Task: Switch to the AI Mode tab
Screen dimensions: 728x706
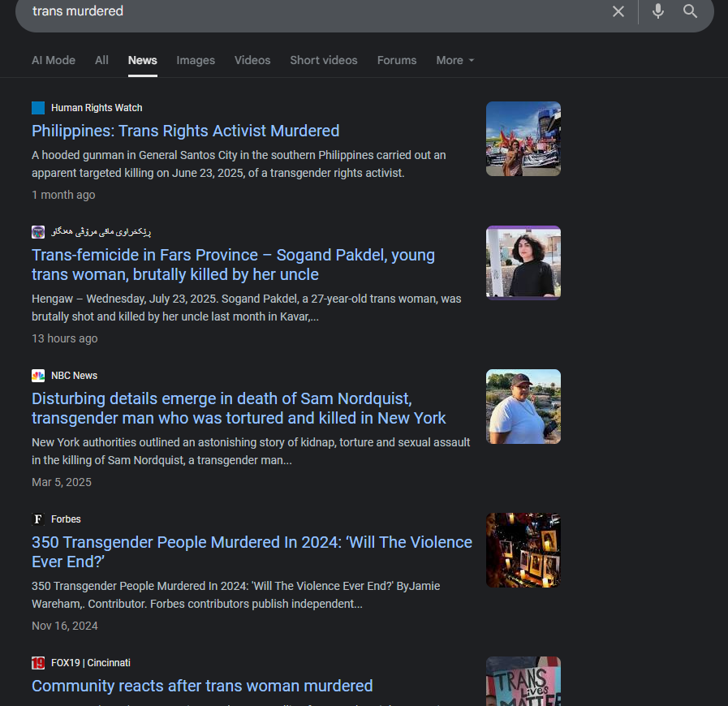Action: pos(54,60)
